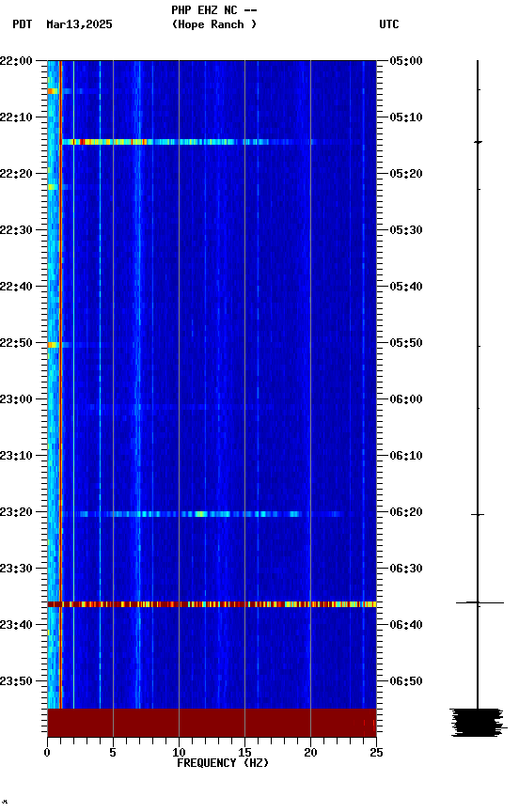The image size is (519, 812).
Task: Click the 10 Hz frequency axis label
Action: click(x=179, y=753)
